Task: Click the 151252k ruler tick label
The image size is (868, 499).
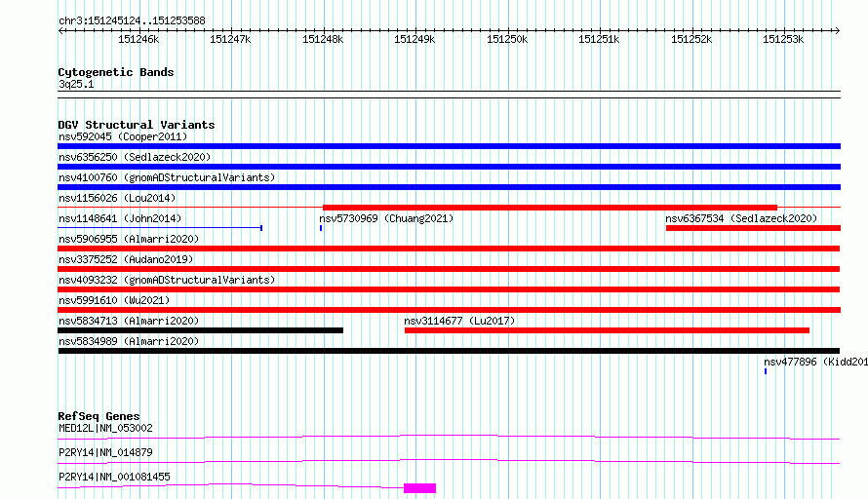Action: click(x=691, y=39)
